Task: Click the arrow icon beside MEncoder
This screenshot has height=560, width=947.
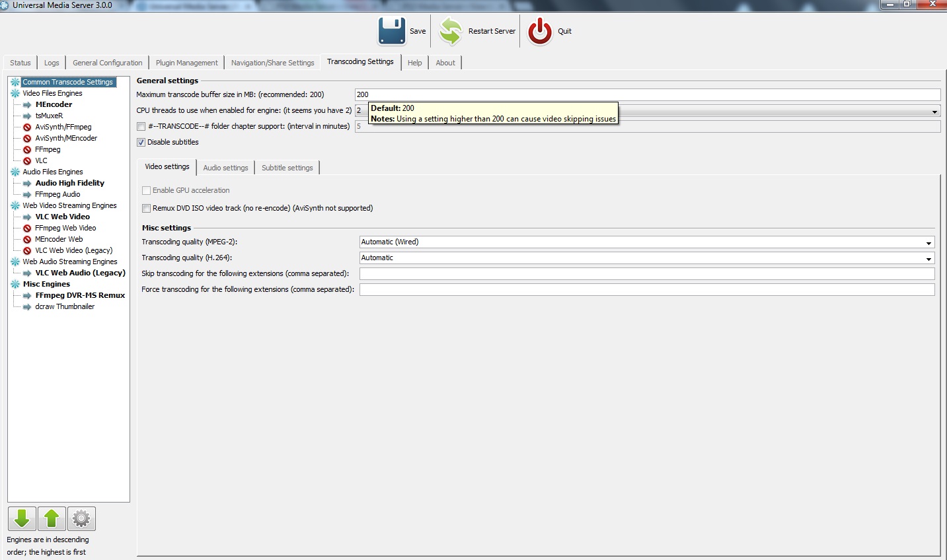Action: point(27,105)
